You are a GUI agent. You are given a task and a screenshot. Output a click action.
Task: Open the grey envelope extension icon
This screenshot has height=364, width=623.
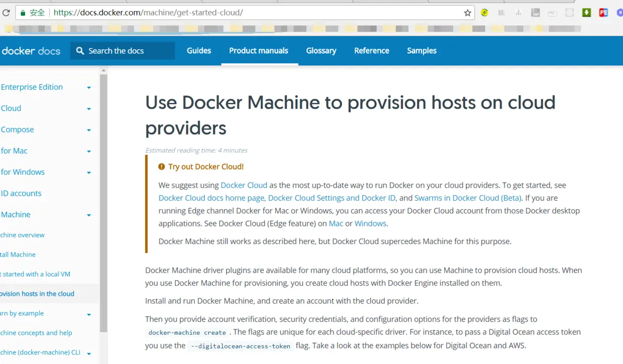coord(553,13)
